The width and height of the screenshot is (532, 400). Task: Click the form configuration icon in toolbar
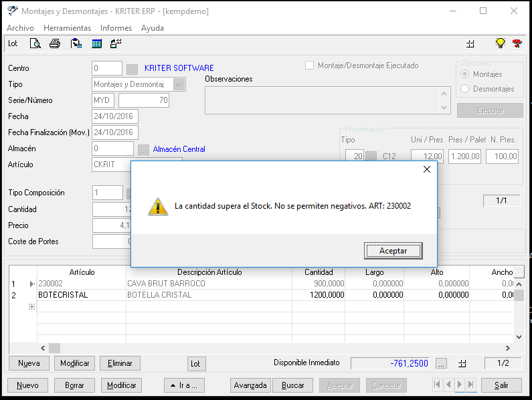click(x=116, y=43)
